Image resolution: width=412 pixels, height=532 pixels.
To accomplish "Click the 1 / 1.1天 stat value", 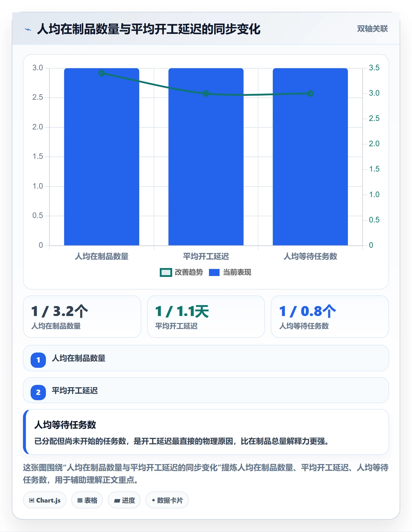I will click(x=182, y=311).
